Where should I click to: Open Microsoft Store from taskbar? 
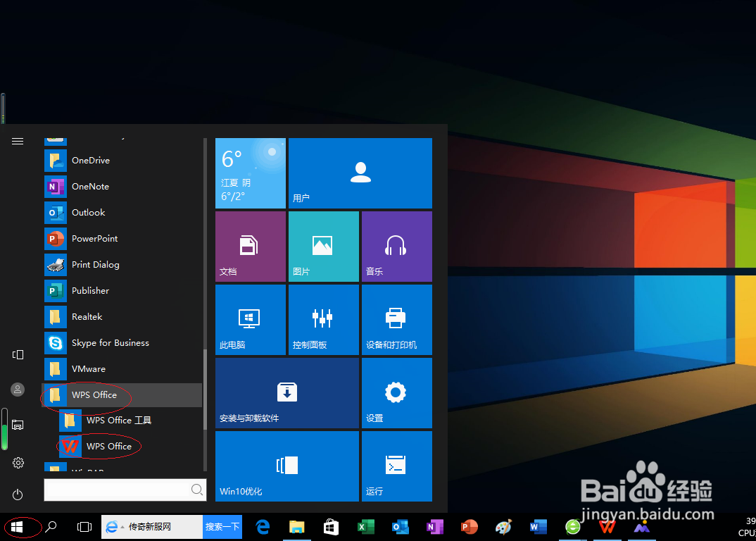[x=331, y=527]
